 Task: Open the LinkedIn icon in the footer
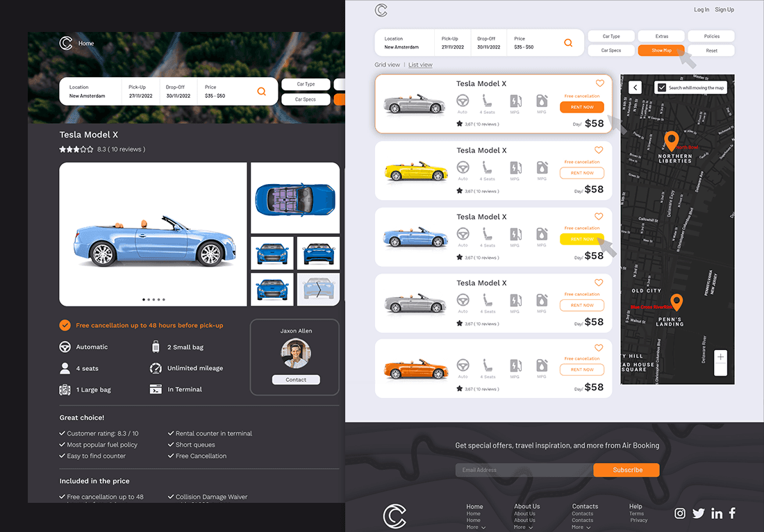(x=717, y=513)
